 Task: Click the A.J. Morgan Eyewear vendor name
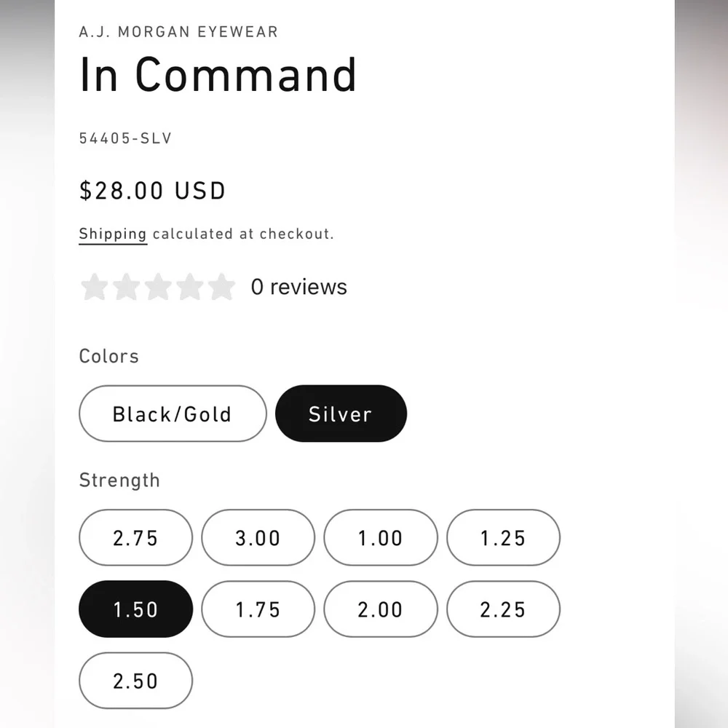tap(178, 31)
